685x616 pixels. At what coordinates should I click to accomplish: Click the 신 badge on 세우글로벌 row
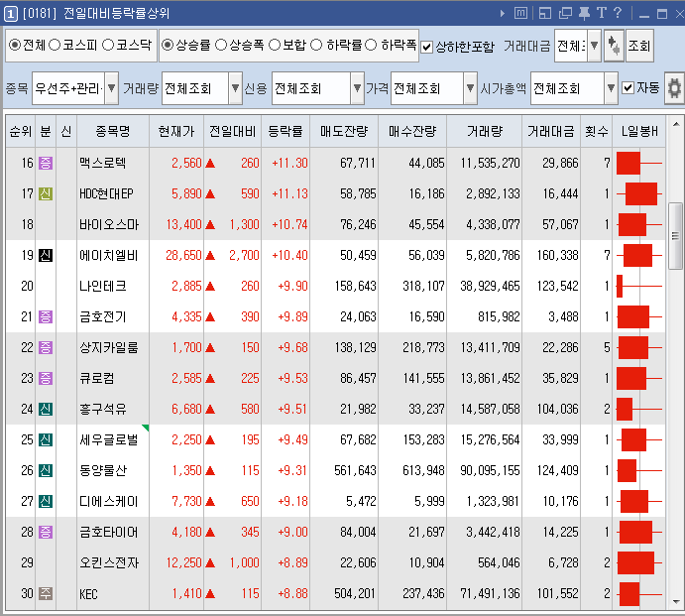[46, 439]
